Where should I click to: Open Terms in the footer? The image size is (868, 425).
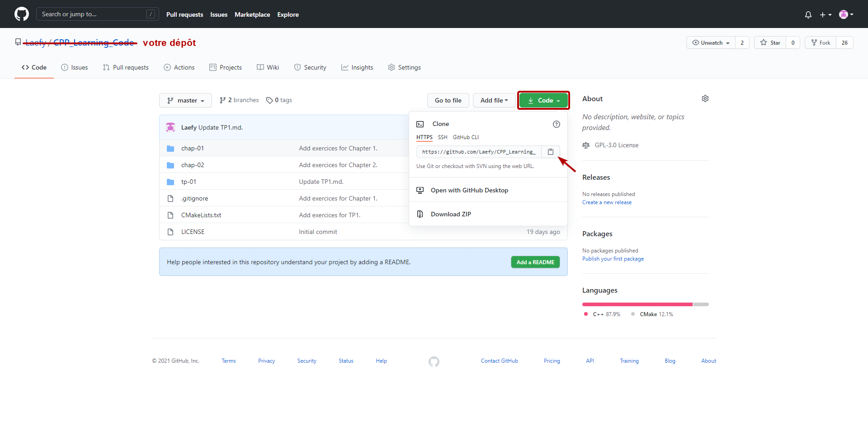point(229,361)
